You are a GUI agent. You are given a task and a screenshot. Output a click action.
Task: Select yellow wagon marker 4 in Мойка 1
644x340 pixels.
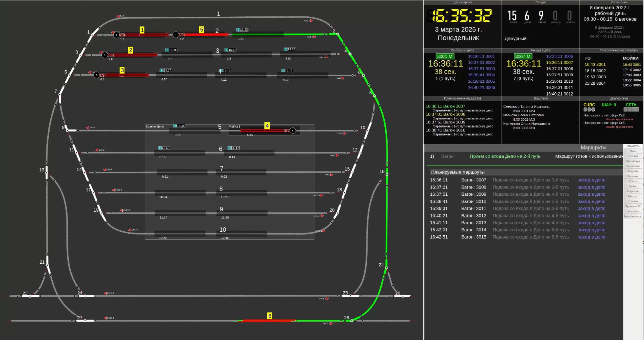tap(267, 126)
